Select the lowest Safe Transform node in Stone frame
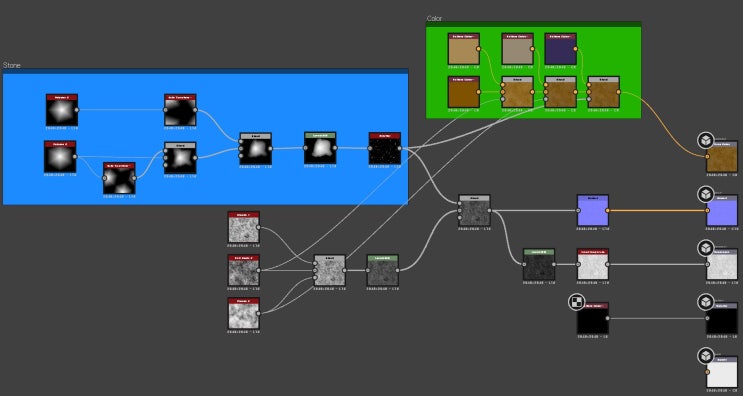 tap(119, 178)
